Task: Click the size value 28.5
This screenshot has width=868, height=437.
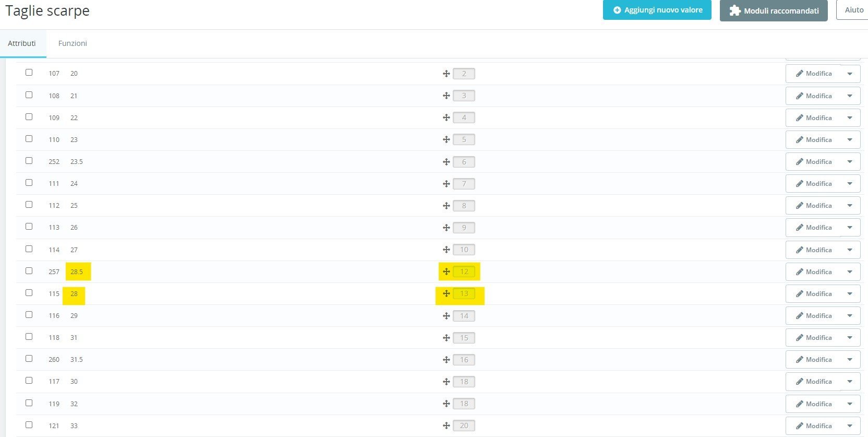Action: pos(77,271)
